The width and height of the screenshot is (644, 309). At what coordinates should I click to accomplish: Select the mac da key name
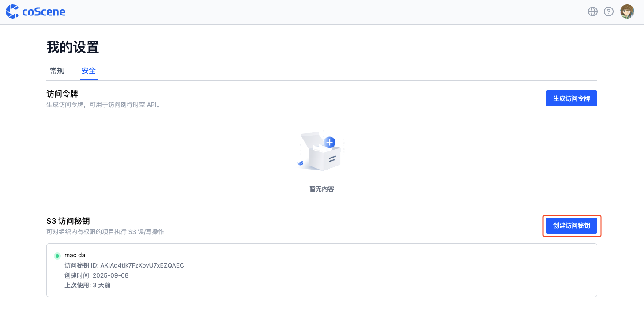[x=75, y=255]
